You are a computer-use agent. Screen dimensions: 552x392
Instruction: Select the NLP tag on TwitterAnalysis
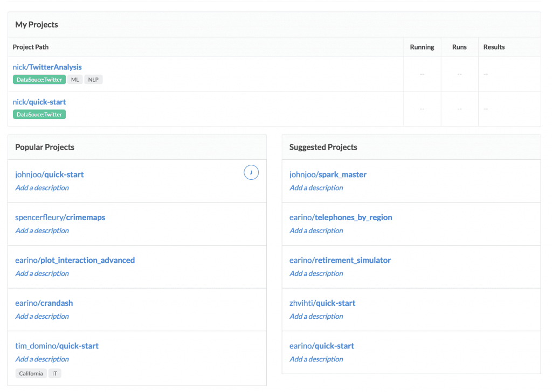93,80
